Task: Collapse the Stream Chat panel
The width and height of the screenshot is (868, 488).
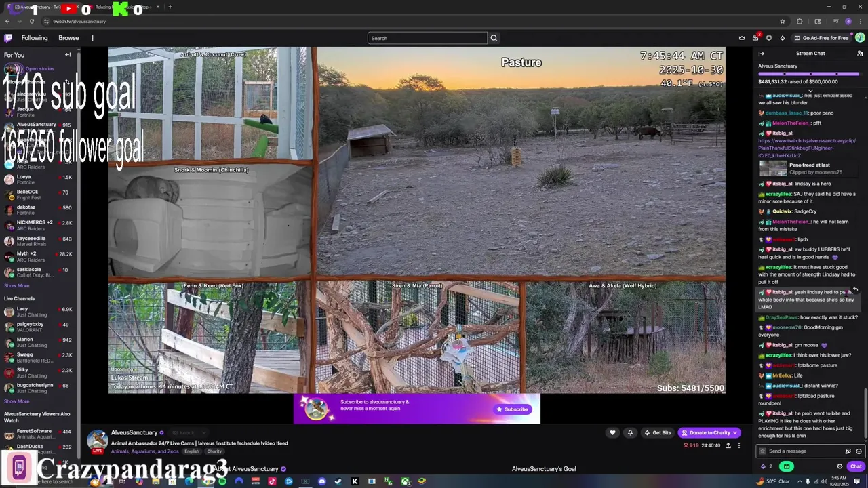Action: click(762, 54)
